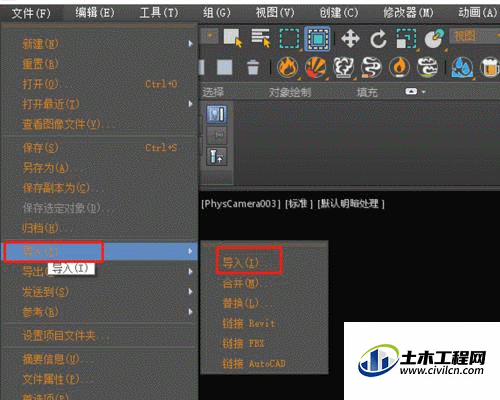This screenshot has width=500, height=400.
Task: Switch to the 选择 ribbon tab
Action: (213, 92)
